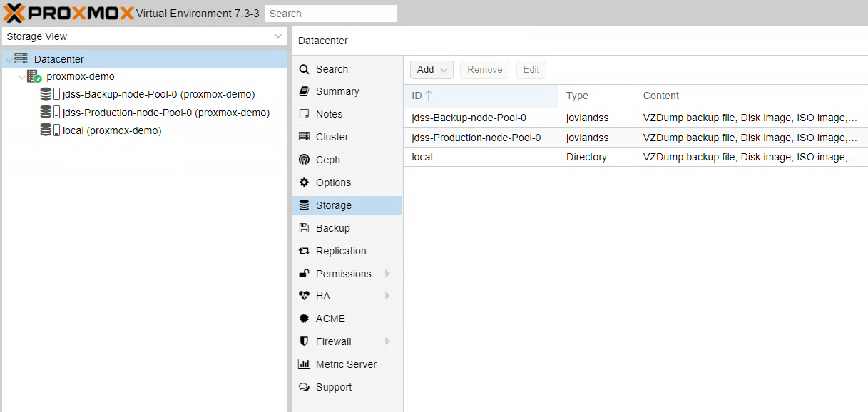Select the jdss-Production-node-Pool-0 table row ID
Image resolution: width=868 pixels, height=412 pixels.
476,138
